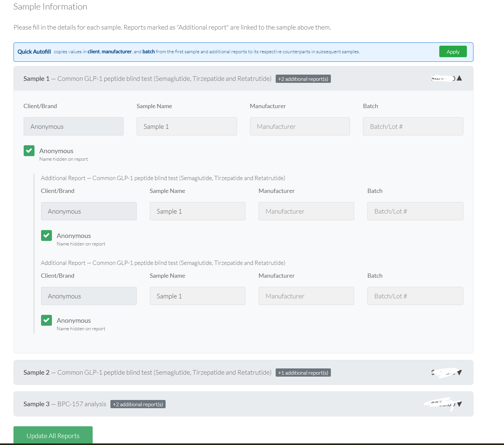Expand Sample 3 BPC-157 analysis arrow

(459, 404)
